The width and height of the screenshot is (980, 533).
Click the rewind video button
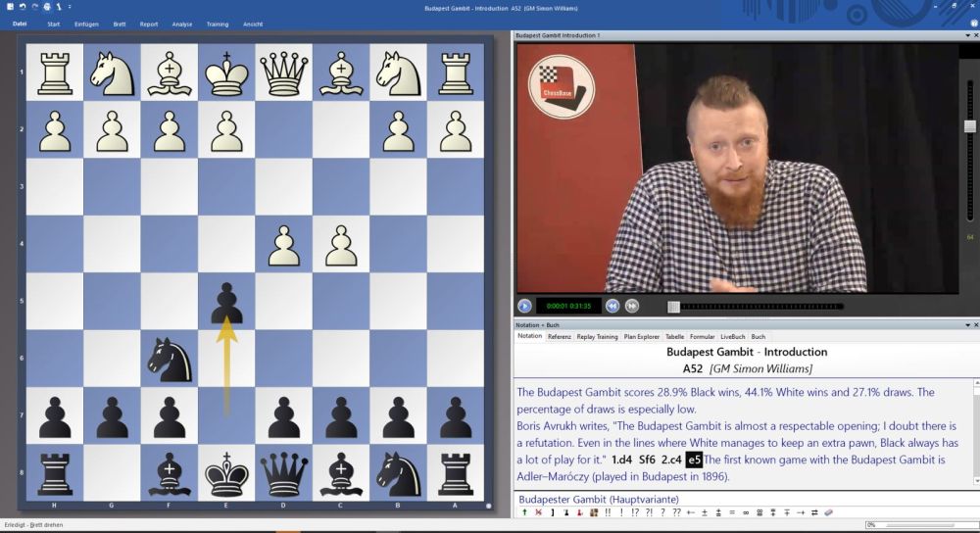612,306
